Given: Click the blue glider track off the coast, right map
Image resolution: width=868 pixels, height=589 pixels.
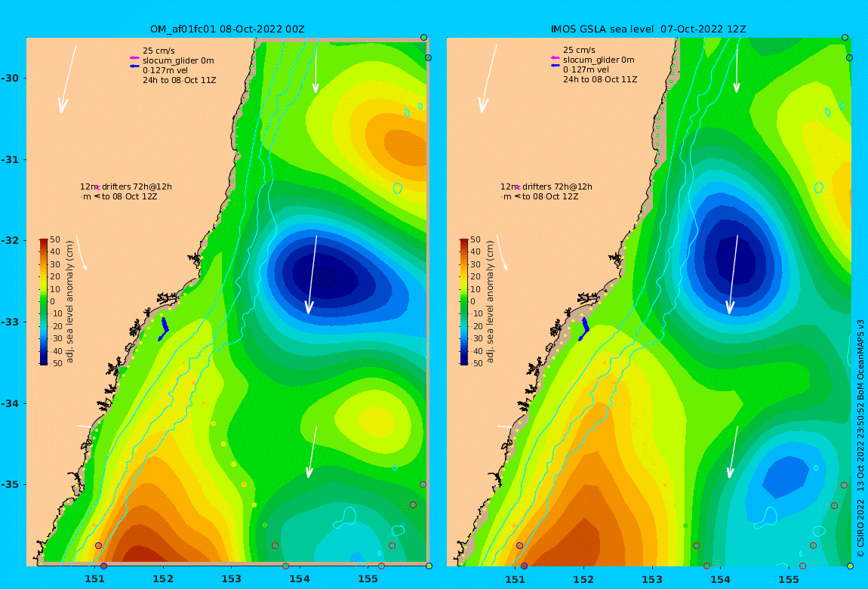Looking at the screenshot, I should 584,328.
